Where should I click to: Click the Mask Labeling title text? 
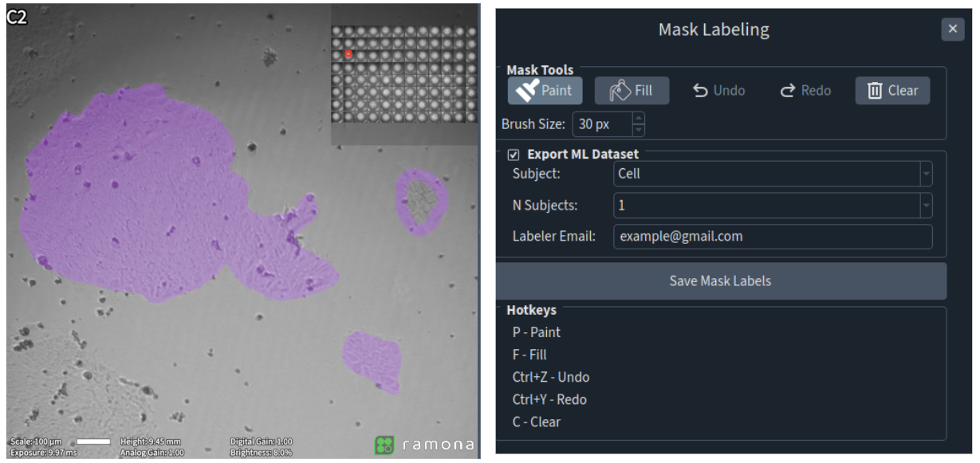[714, 30]
